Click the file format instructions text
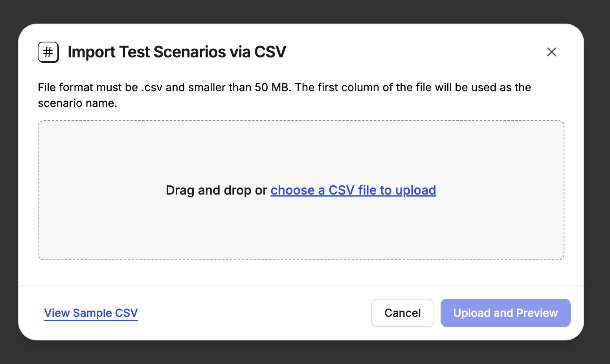Image resolution: width=610 pixels, height=364 pixels. pos(285,95)
